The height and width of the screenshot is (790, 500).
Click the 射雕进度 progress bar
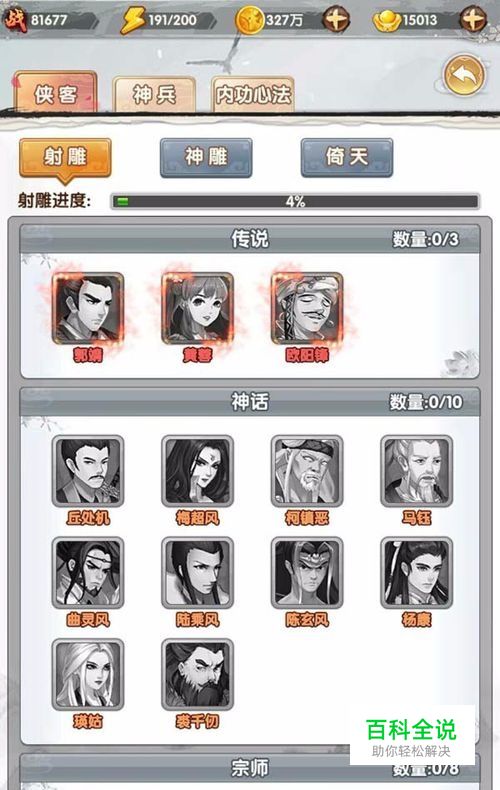coord(295,202)
